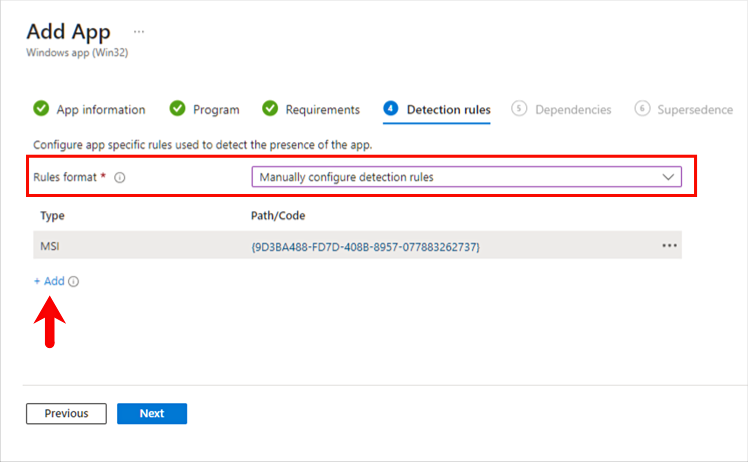
Task: Click the info icon next to Rules format
Action: [x=119, y=178]
